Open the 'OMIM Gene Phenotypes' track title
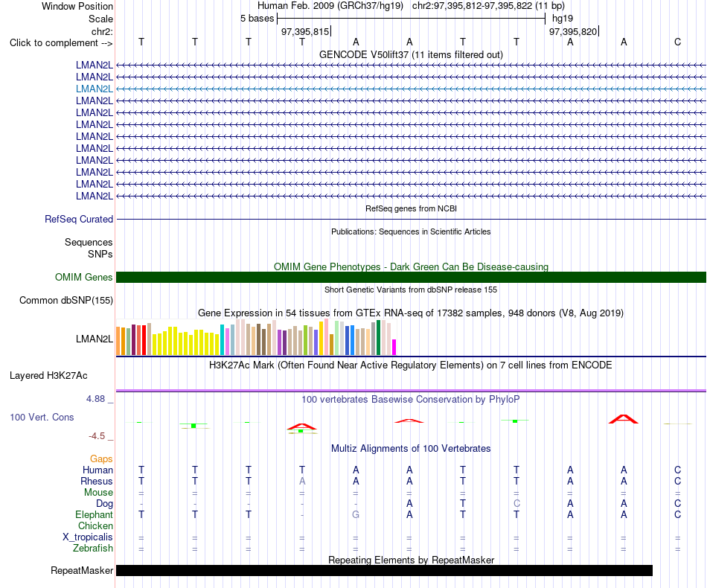Image resolution: width=707 pixels, height=588 pixels. pos(411,267)
